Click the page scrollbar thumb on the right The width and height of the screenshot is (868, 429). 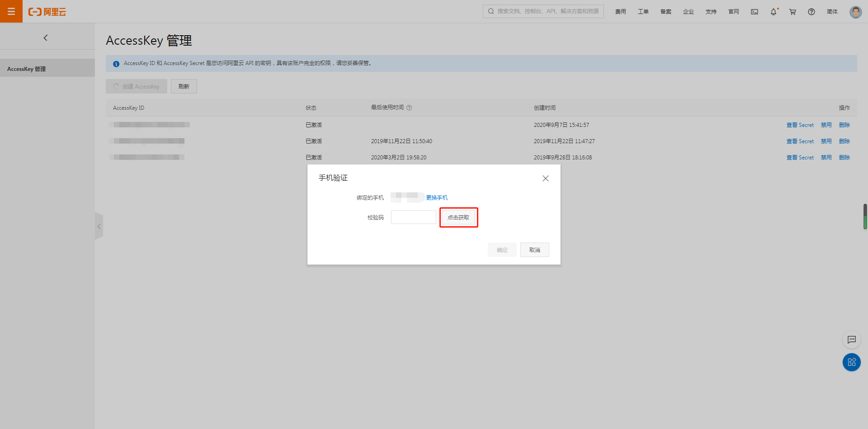point(865,216)
